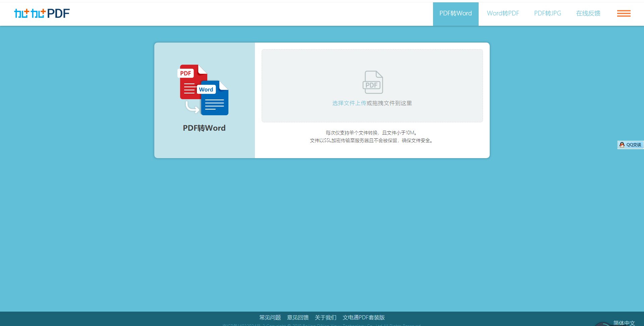This screenshot has height=326, width=644.
Task: Go to the 在线反馈 page
Action: coord(588,13)
